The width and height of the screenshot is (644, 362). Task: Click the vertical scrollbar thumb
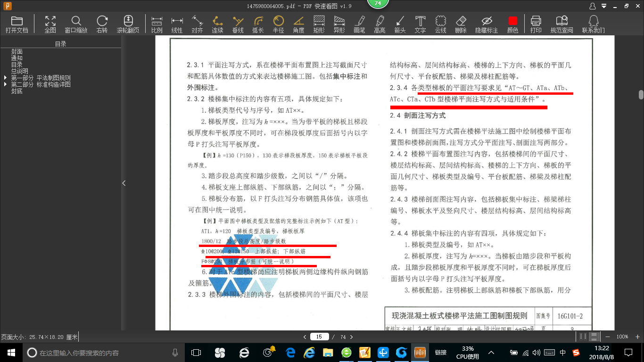click(641, 94)
